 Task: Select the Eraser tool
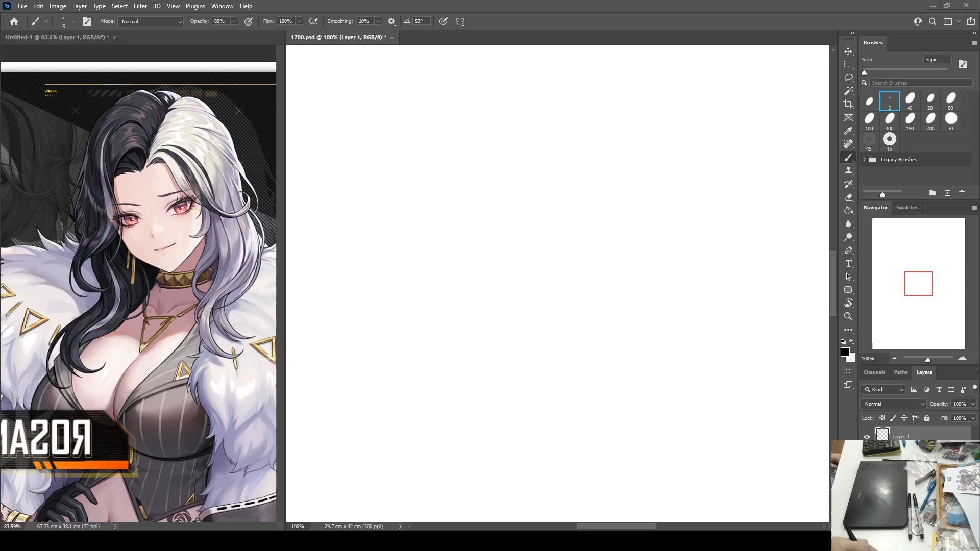[x=848, y=197]
